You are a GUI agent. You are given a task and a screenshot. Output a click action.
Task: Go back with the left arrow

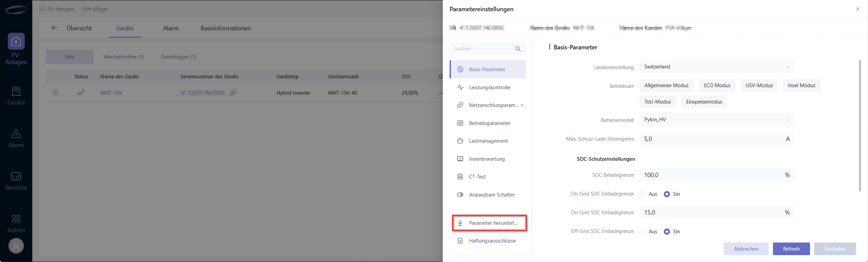54,28
